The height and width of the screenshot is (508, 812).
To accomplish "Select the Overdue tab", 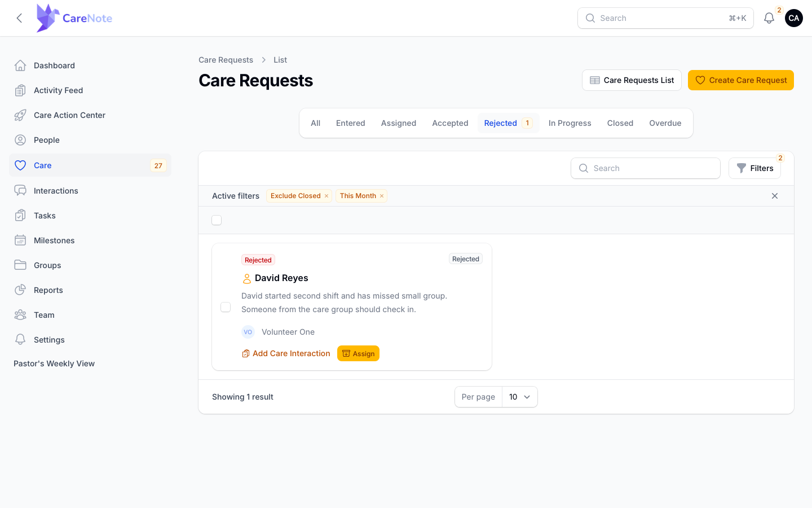I will (x=665, y=123).
